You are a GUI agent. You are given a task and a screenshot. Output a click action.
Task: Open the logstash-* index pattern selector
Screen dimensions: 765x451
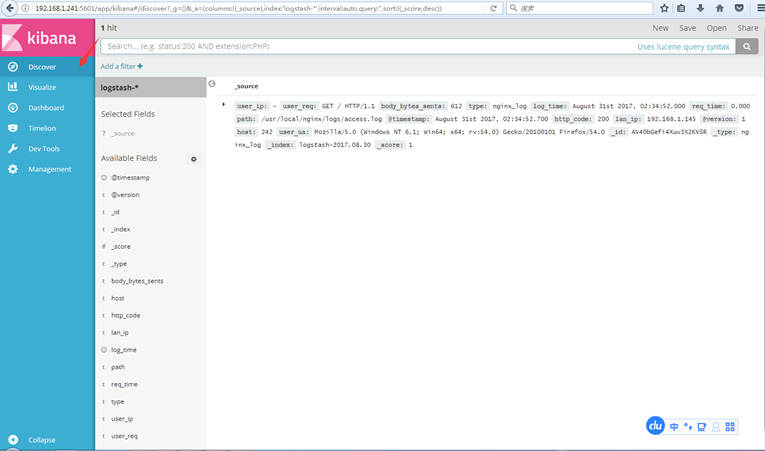pos(151,87)
